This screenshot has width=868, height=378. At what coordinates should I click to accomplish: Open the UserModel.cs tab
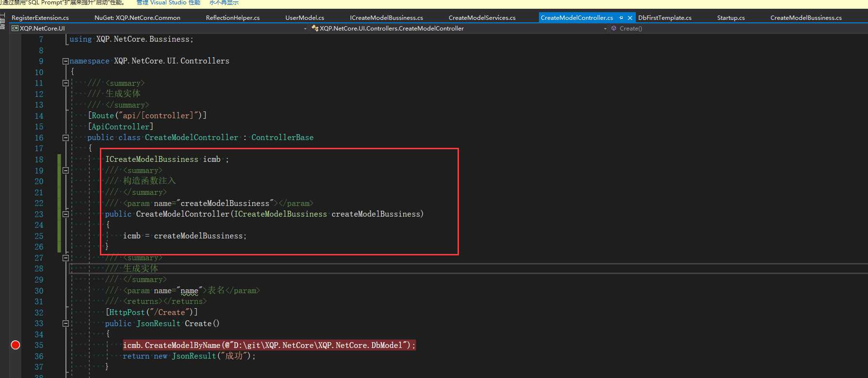(305, 18)
